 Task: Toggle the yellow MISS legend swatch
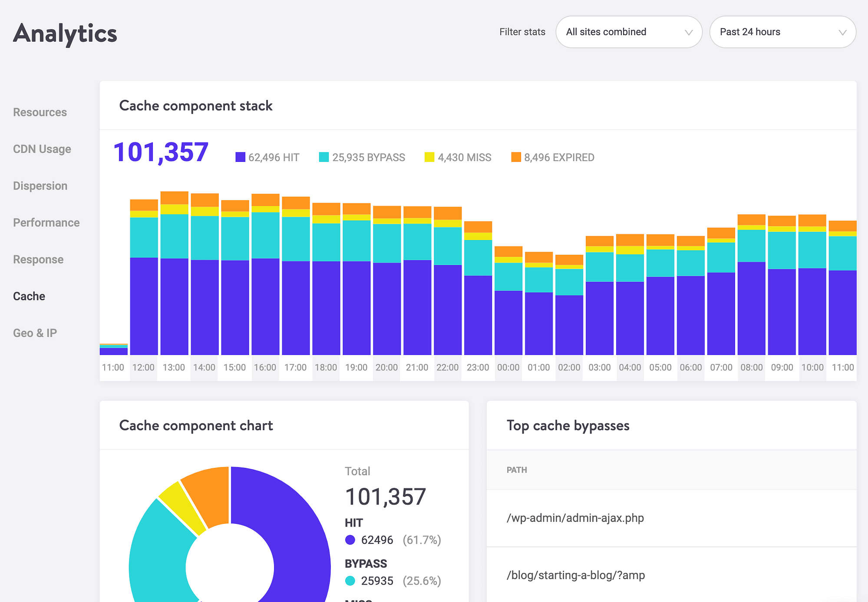tap(429, 157)
